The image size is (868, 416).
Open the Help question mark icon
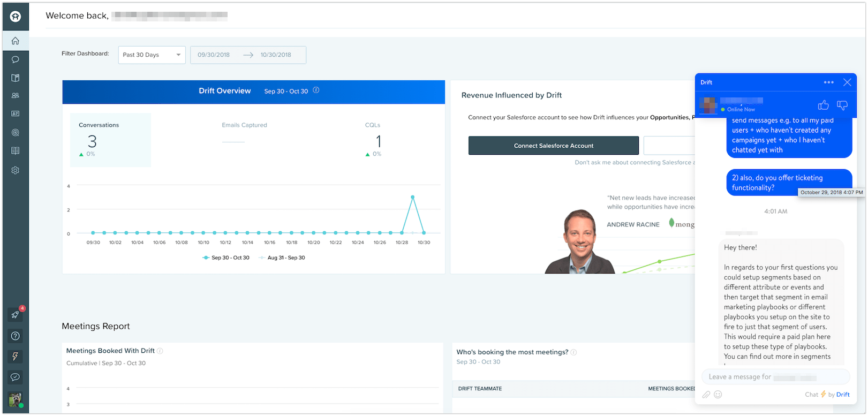tap(16, 336)
